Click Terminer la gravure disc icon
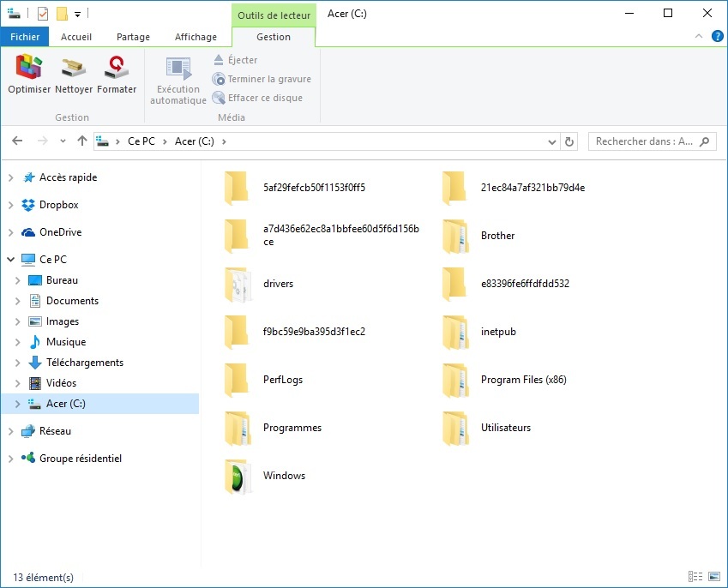The image size is (728, 588). (219, 79)
